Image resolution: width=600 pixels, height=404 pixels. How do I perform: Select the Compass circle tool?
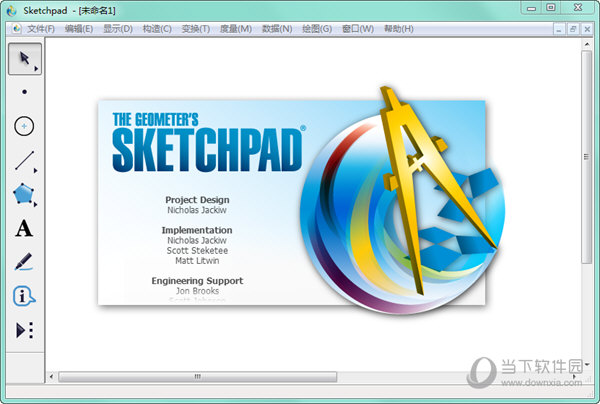(24, 126)
